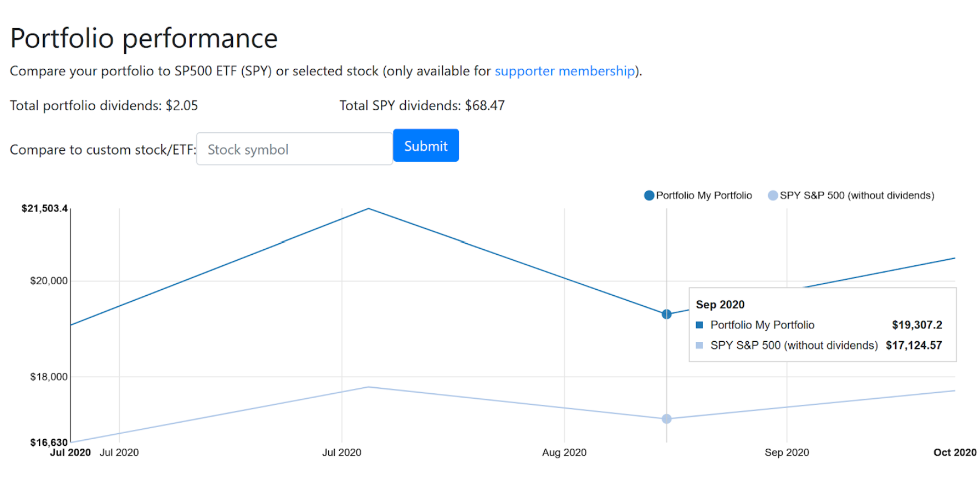
Task: Select the highlighted SPY data point on the chart
Action: [x=667, y=419]
